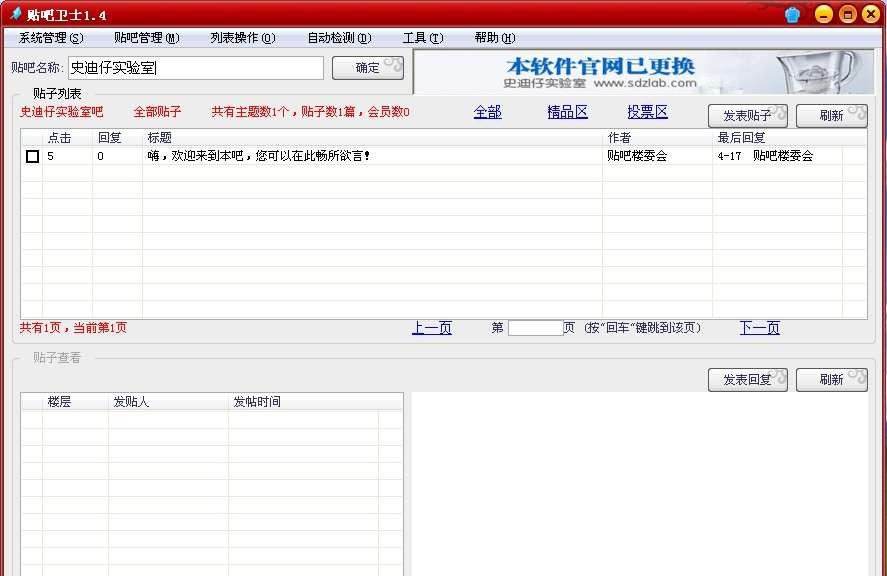Viewport: 887px width, 576px height.
Task: Click the 贴吧名称 name input field
Action: (x=194, y=68)
